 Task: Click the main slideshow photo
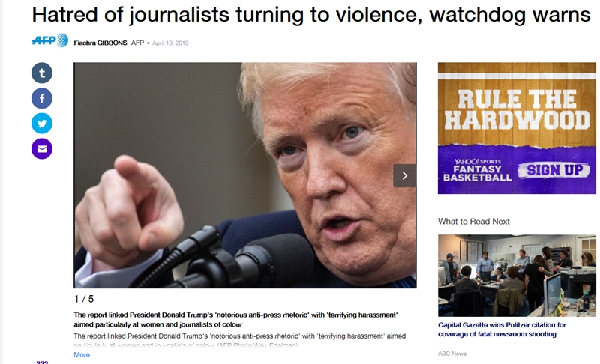pyautogui.click(x=245, y=175)
